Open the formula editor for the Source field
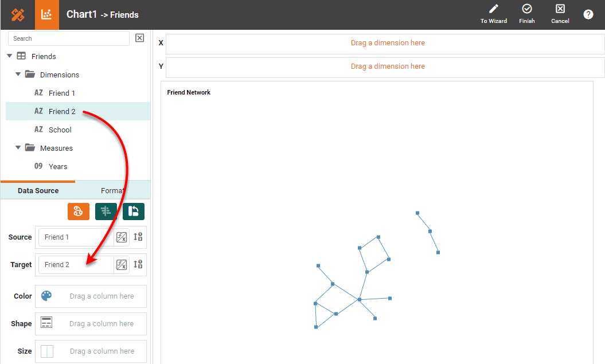The height and width of the screenshot is (364, 605). click(121, 237)
